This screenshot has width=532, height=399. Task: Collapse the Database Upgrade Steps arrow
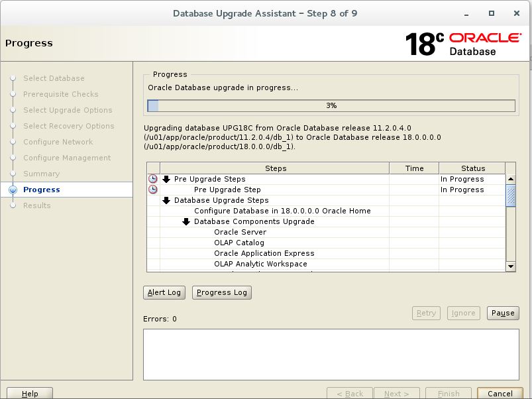166,200
